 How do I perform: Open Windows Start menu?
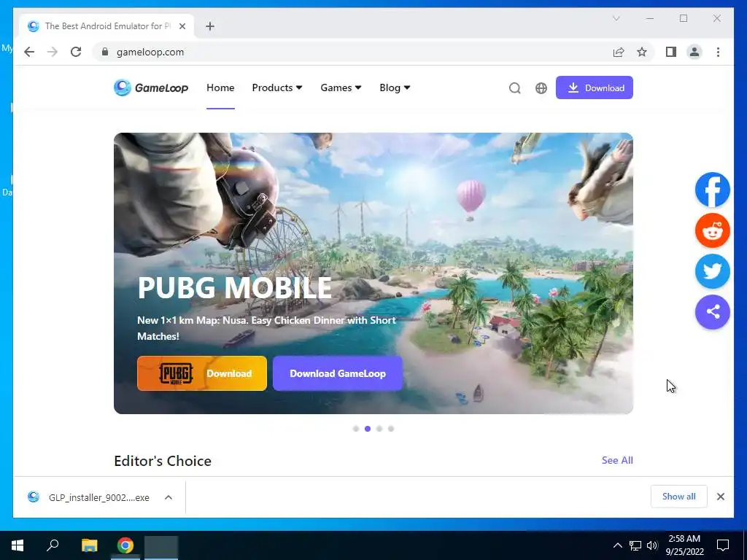click(x=18, y=545)
